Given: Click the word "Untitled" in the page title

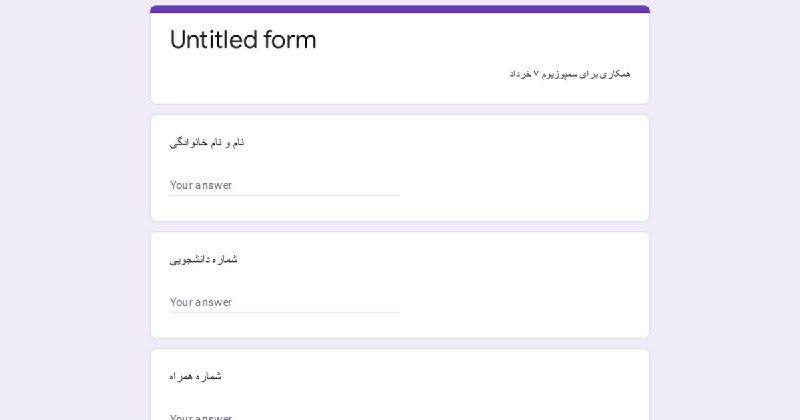Looking at the screenshot, I should click(x=213, y=40).
